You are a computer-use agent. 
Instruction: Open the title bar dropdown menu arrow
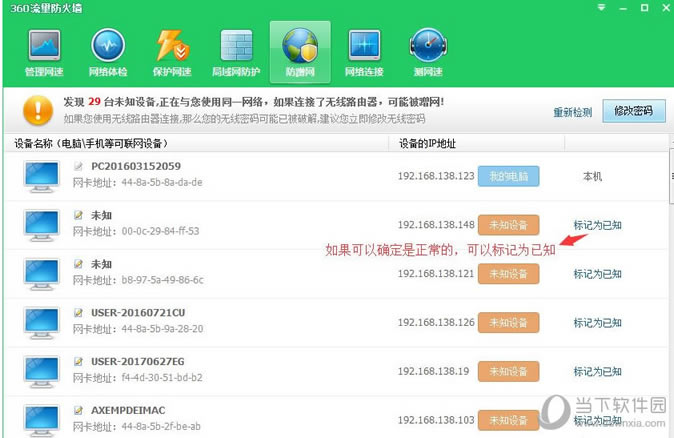point(601,7)
